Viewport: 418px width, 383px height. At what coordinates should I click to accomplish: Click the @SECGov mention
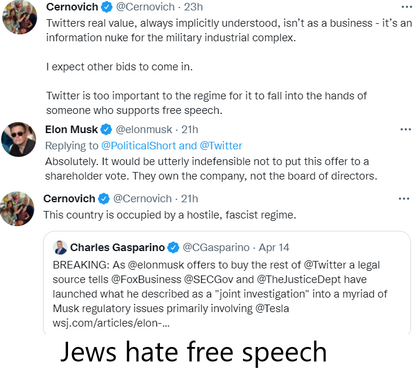(208, 279)
